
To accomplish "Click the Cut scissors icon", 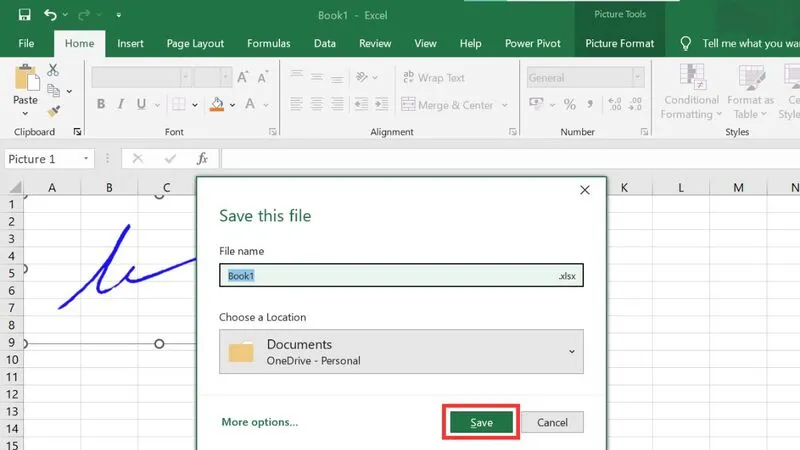I will [x=53, y=70].
